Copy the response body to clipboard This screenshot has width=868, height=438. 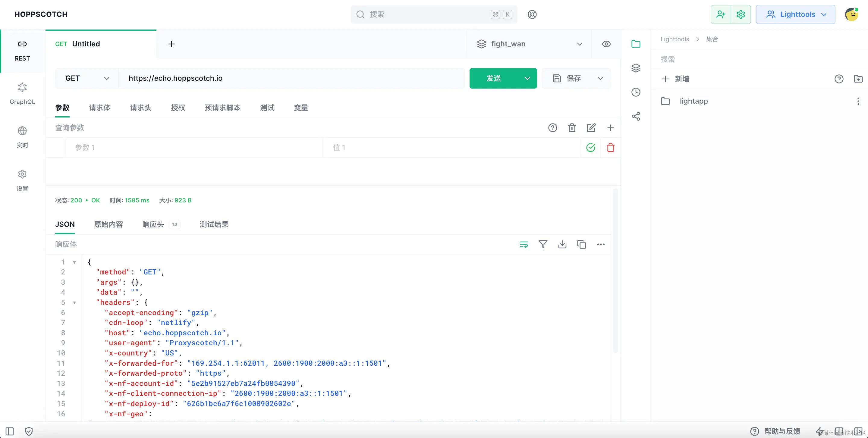[x=581, y=244]
